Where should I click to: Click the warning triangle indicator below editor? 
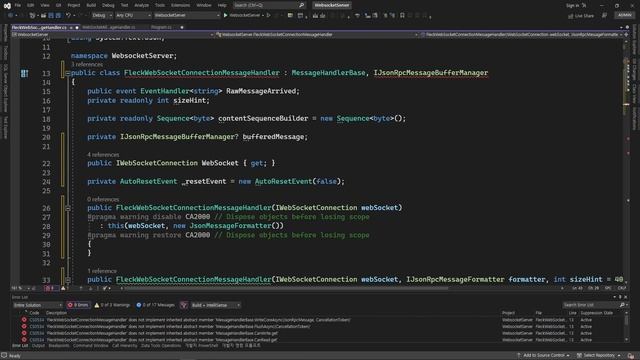click(x=63, y=288)
